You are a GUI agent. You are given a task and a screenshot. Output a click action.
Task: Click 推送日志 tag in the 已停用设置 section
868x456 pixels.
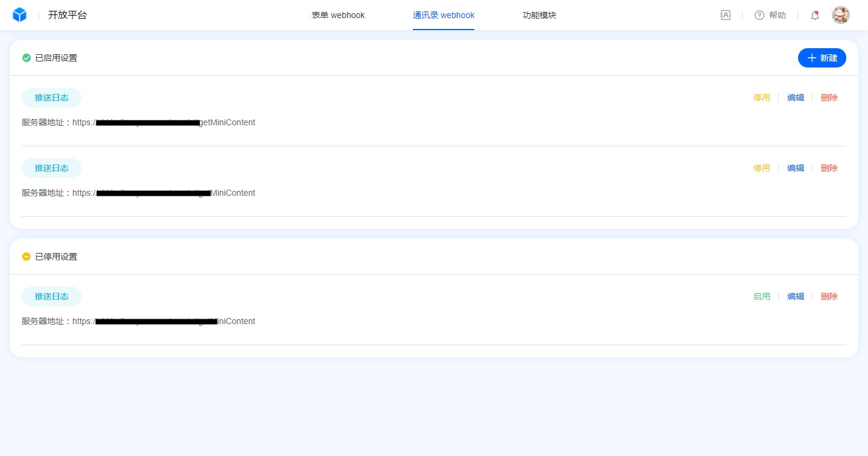51,296
